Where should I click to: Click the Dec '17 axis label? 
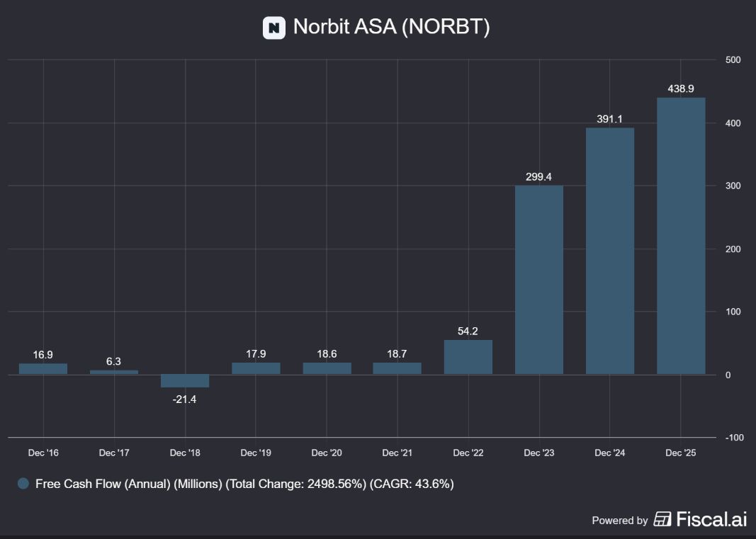pos(114,453)
